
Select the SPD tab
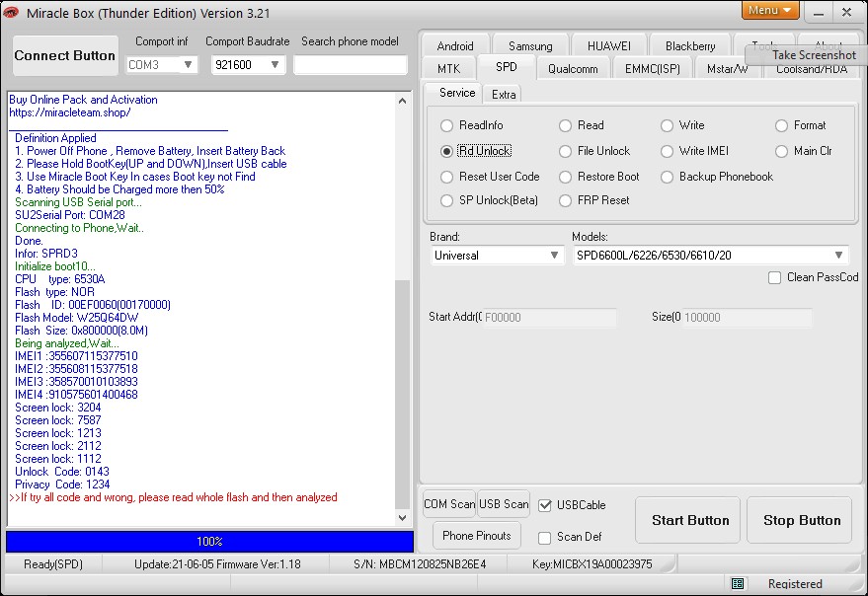click(507, 67)
